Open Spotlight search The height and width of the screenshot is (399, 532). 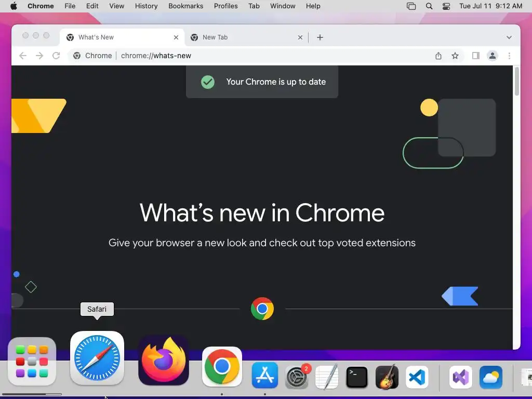click(429, 6)
